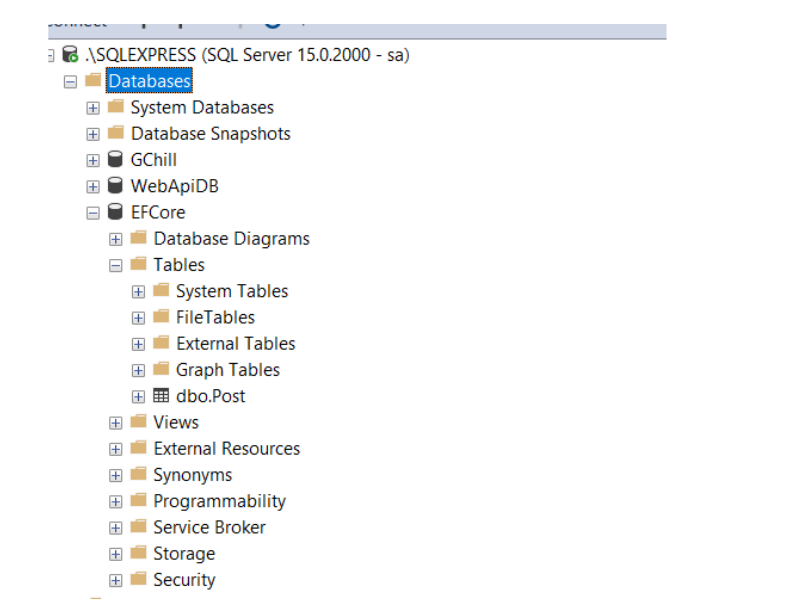Select the Synonyms label
This screenshot has width=787, height=609.
tap(192, 475)
